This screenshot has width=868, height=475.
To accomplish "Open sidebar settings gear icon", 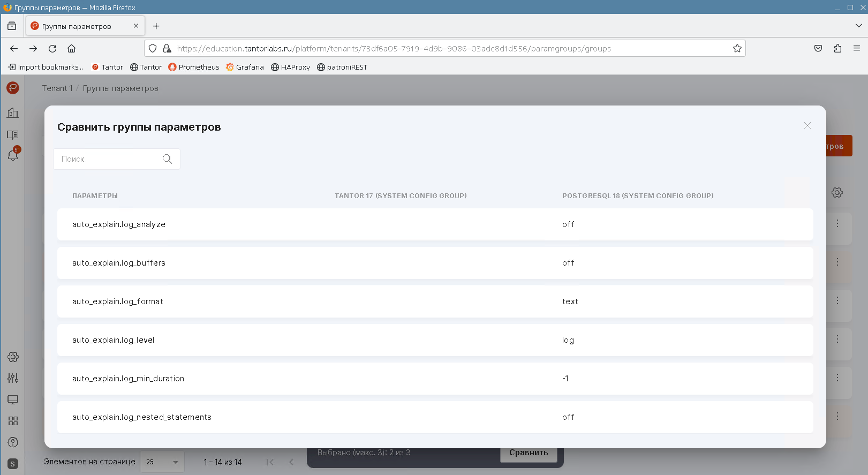I will [13, 357].
